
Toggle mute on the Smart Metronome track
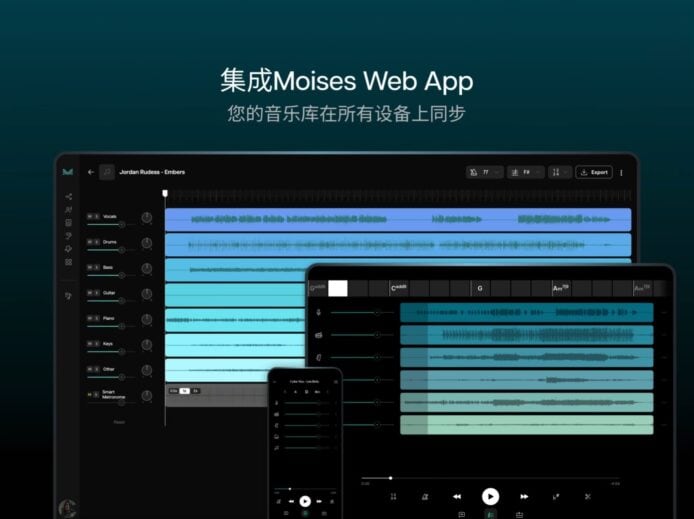click(89, 394)
